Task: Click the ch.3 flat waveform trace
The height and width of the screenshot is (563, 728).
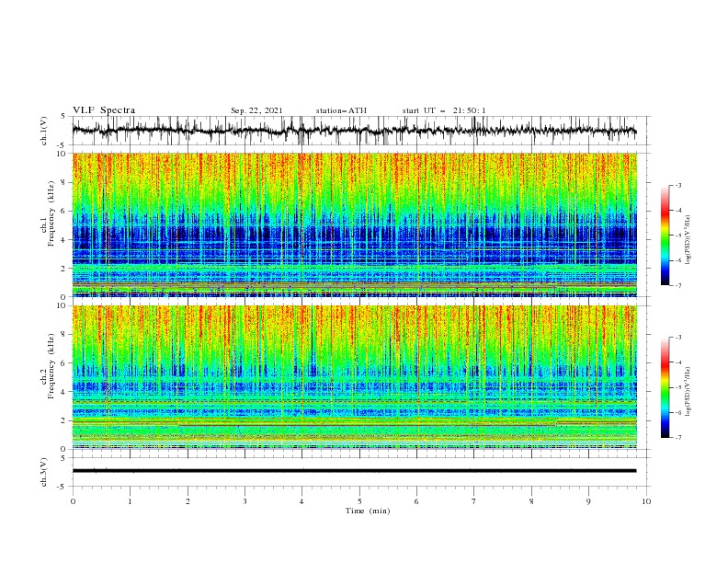Action: (x=354, y=471)
